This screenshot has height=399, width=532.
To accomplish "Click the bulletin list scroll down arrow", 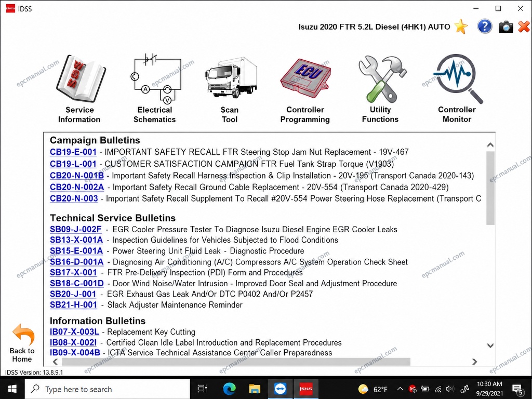I will (x=490, y=345).
